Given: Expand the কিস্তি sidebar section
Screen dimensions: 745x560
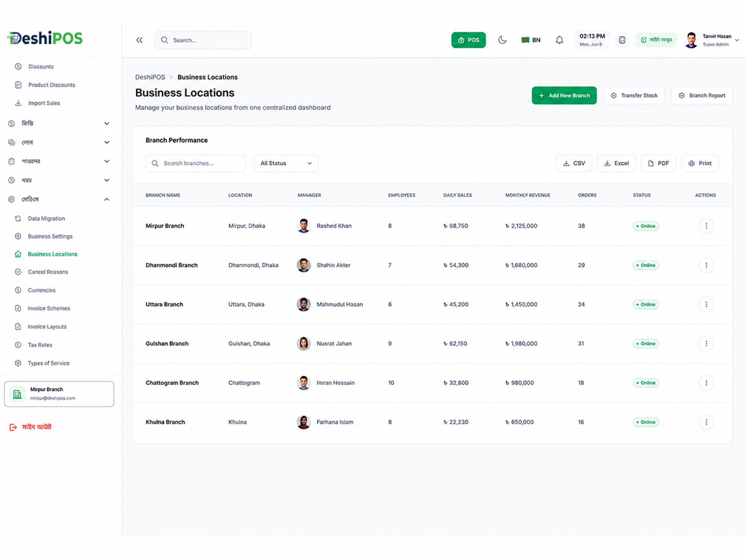Looking at the screenshot, I should pos(59,124).
